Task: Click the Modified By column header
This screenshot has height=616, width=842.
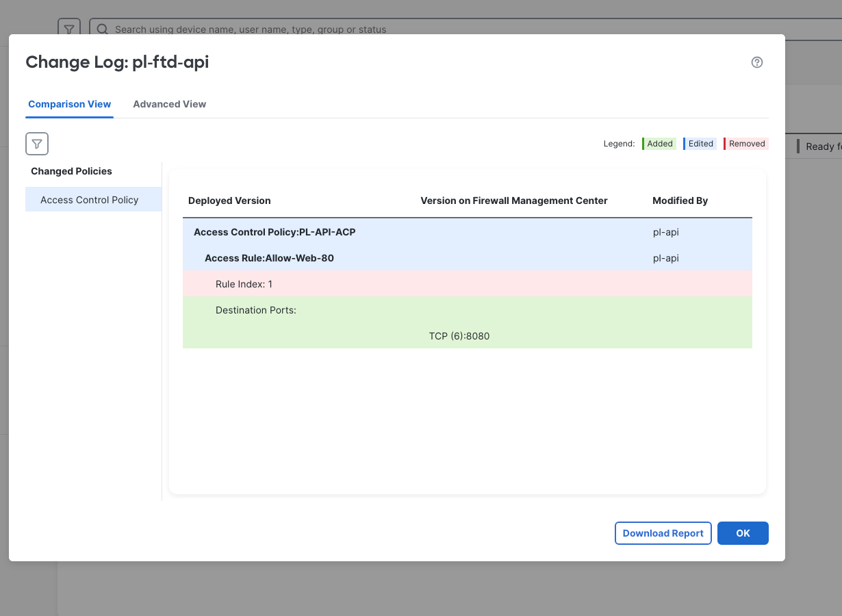Action: (x=680, y=201)
